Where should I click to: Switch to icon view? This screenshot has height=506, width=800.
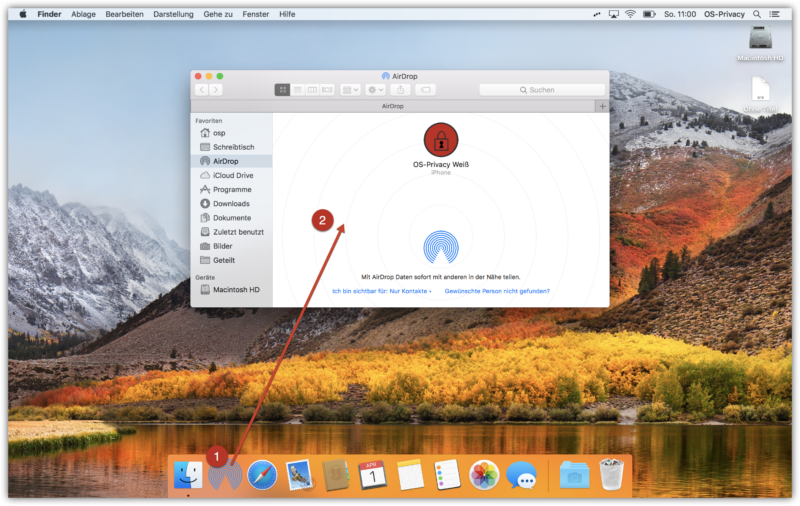pos(282,90)
